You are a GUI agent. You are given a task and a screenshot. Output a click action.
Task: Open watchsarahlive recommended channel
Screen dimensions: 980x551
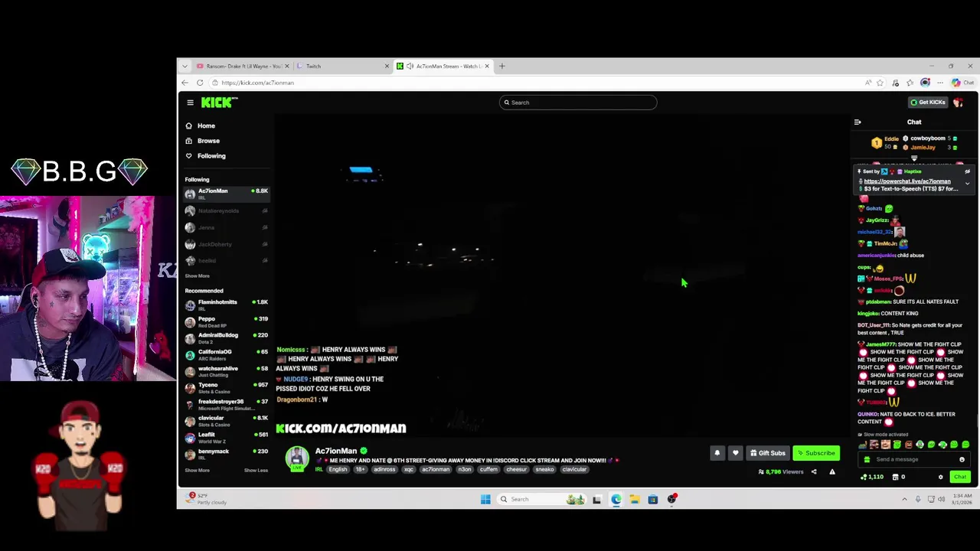click(x=225, y=371)
